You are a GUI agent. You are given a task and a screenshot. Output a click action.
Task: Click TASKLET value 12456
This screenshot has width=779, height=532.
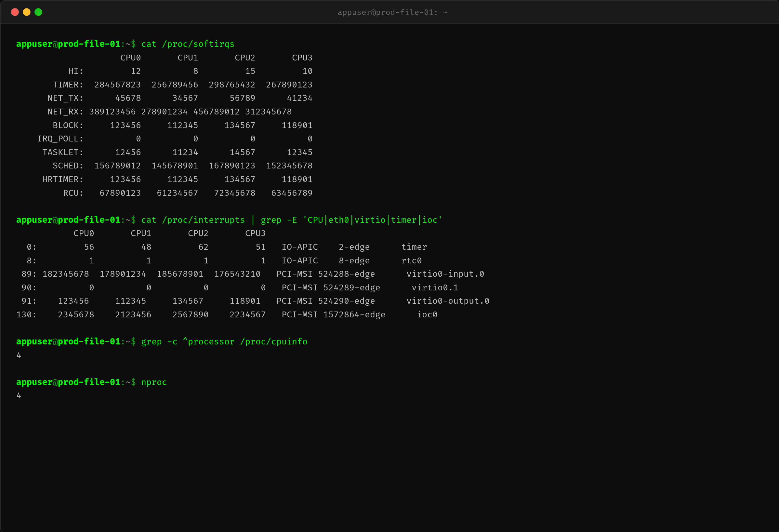click(128, 152)
